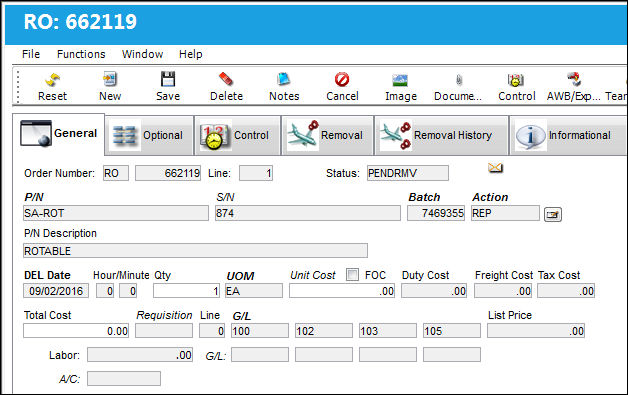Switch to the Control tab
The width and height of the screenshot is (628, 395).
[x=237, y=135]
